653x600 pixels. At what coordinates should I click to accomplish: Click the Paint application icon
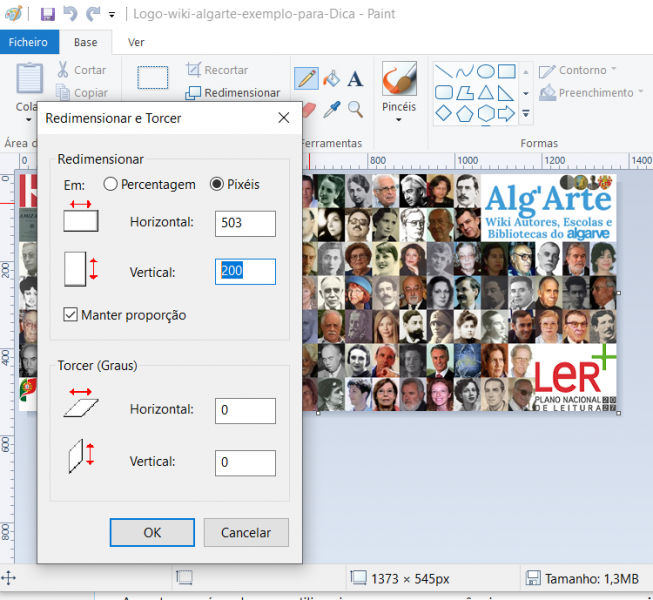14,14
